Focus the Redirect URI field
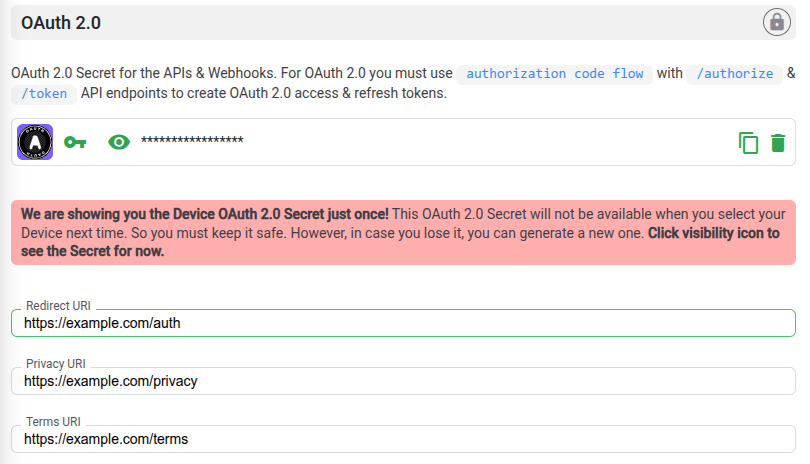This screenshot has width=810, height=464. coord(403,323)
